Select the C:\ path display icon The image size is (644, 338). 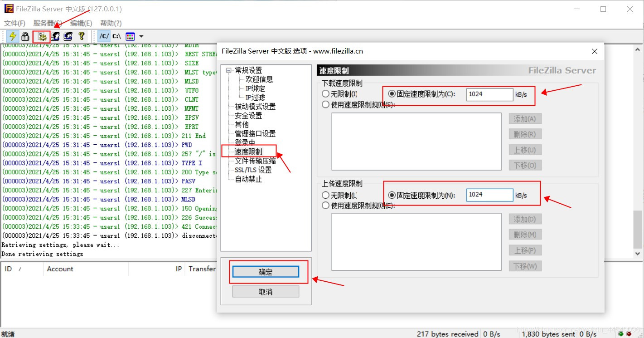point(117,36)
